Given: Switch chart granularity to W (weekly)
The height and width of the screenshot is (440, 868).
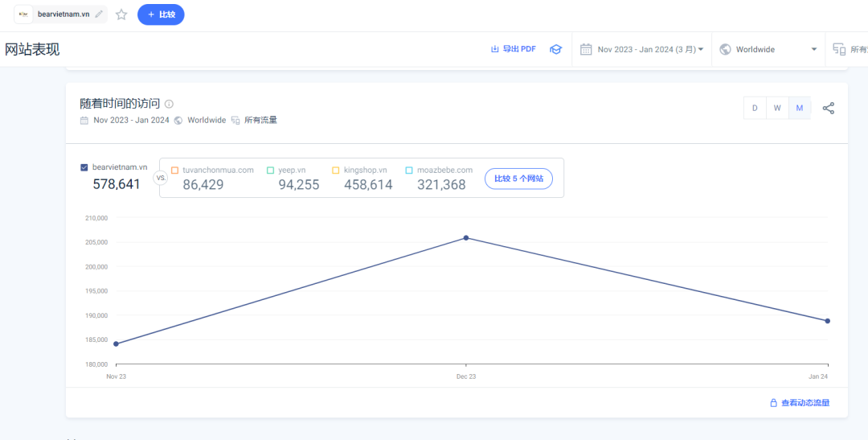Looking at the screenshot, I should [x=777, y=108].
